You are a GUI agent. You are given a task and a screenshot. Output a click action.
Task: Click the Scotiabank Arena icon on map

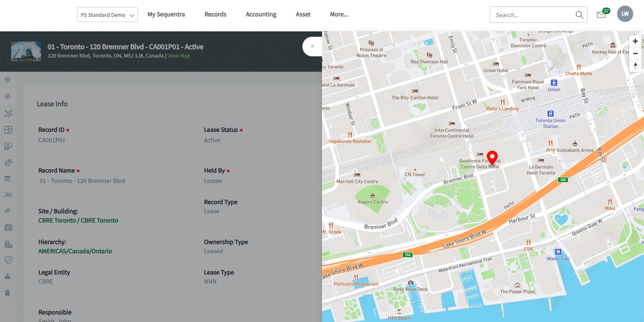point(575,144)
